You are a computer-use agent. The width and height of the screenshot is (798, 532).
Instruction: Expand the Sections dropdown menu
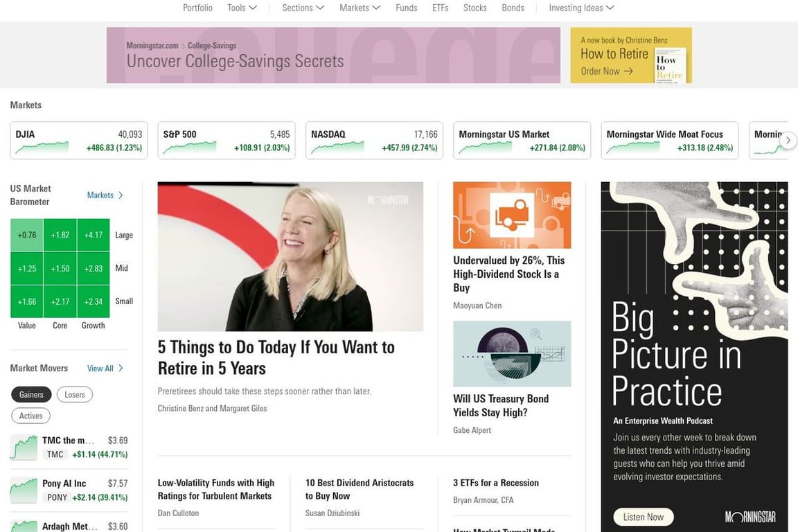pyautogui.click(x=303, y=8)
